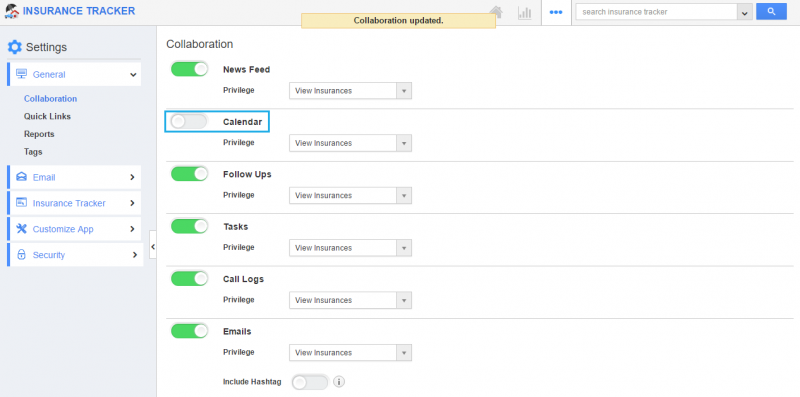The image size is (800, 397).
Task: Open the Security settings section
Action: coord(76,255)
